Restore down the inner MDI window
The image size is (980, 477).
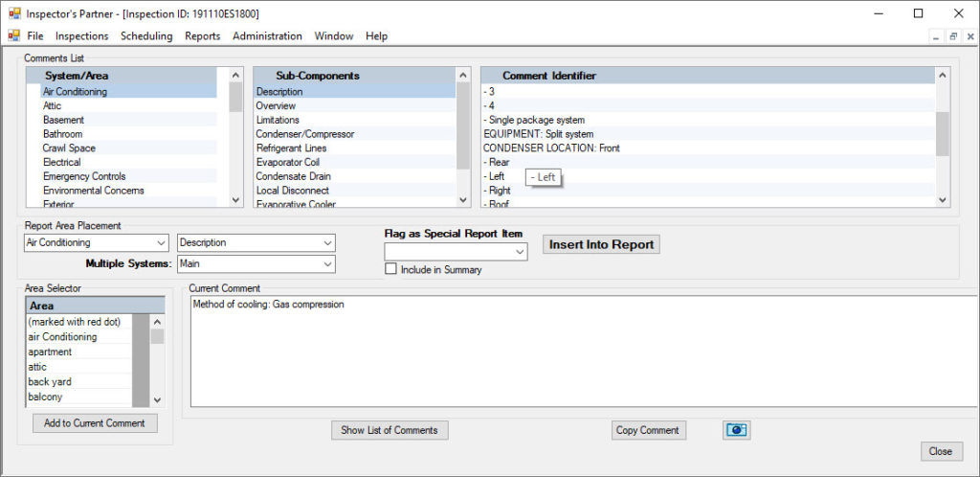coord(953,36)
